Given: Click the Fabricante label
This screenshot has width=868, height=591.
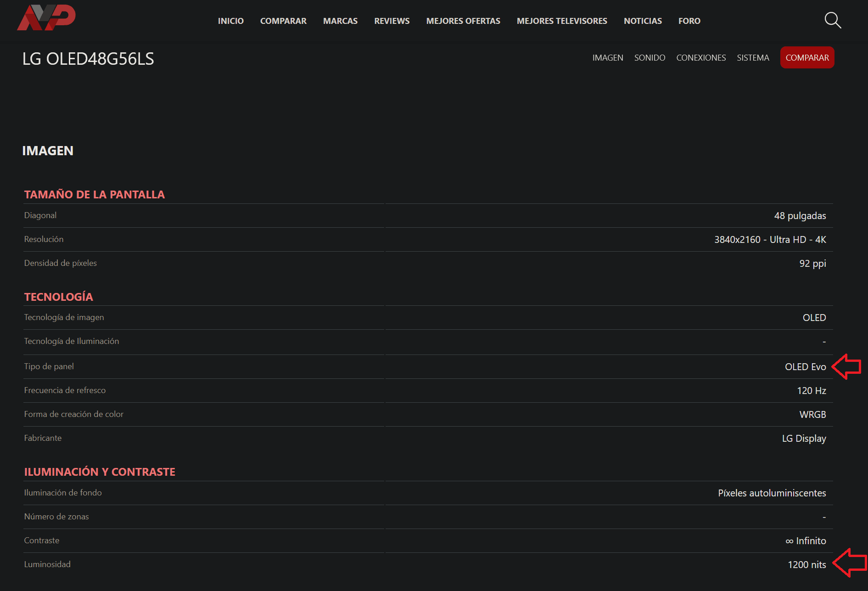Looking at the screenshot, I should click(x=43, y=438).
